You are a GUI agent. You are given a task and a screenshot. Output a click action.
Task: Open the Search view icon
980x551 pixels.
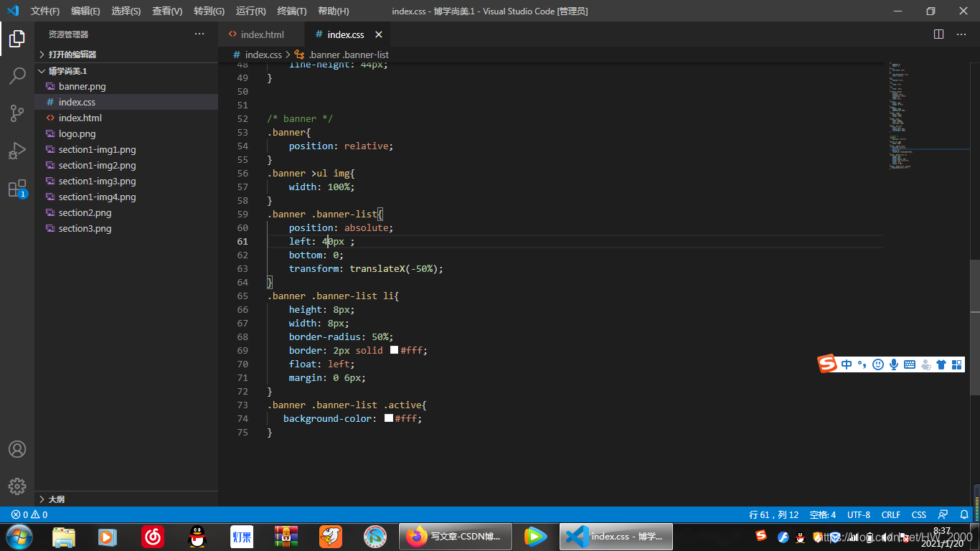(x=17, y=76)
